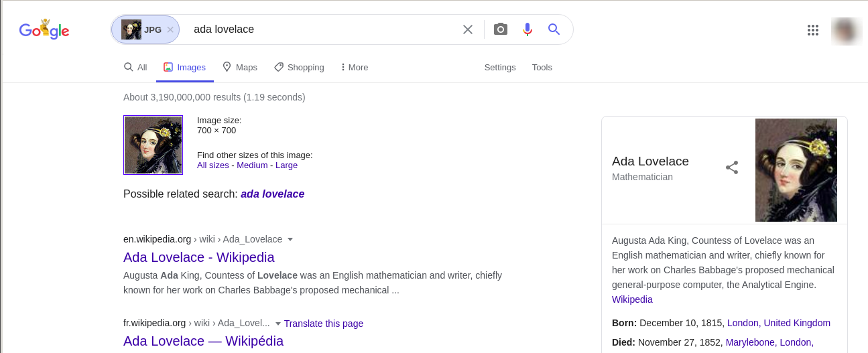Open the account profile avatar

tap(846, 30)
